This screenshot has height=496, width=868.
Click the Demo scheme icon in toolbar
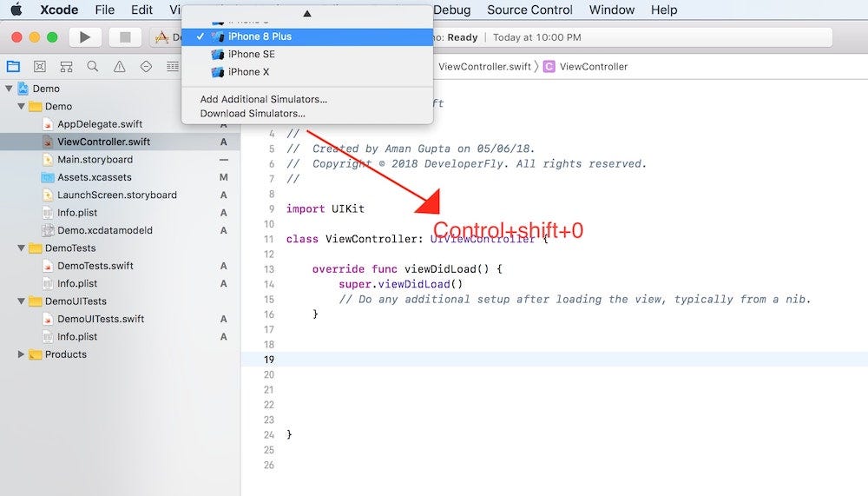(161, 37)
